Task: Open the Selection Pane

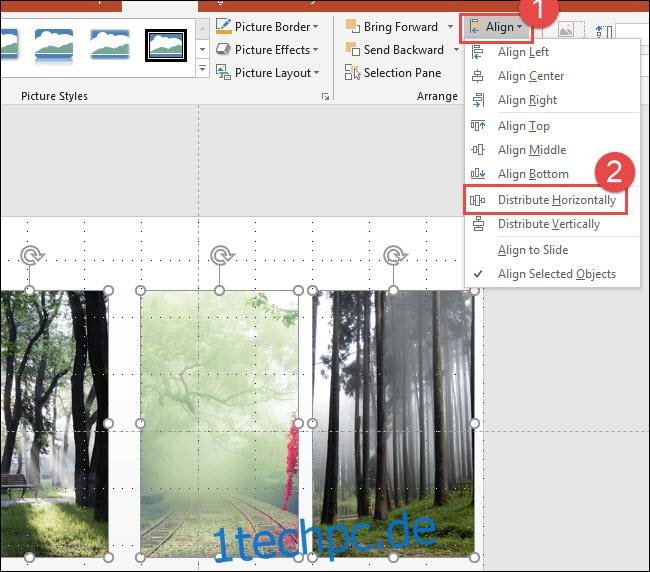Action: pos(393,73)
